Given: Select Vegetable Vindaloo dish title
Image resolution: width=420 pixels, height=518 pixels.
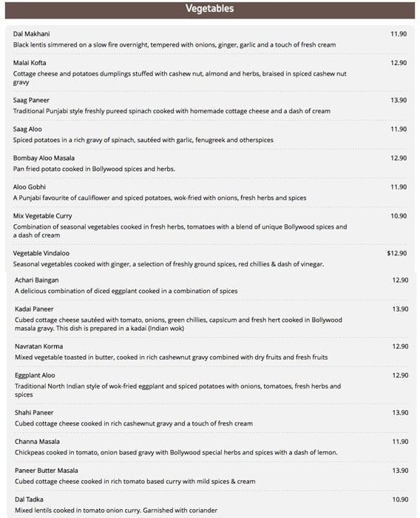Looking at the screenshot, I should [41, 253].
